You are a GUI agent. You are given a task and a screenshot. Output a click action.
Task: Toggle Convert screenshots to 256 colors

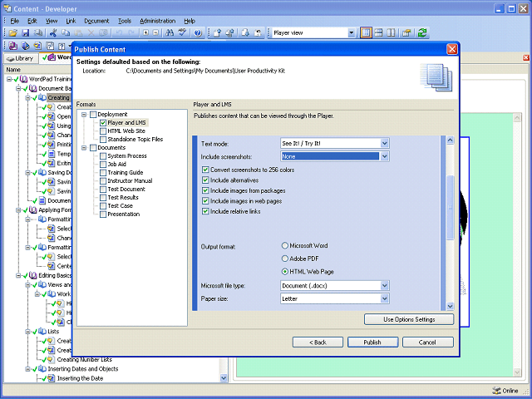coord(205,170)
